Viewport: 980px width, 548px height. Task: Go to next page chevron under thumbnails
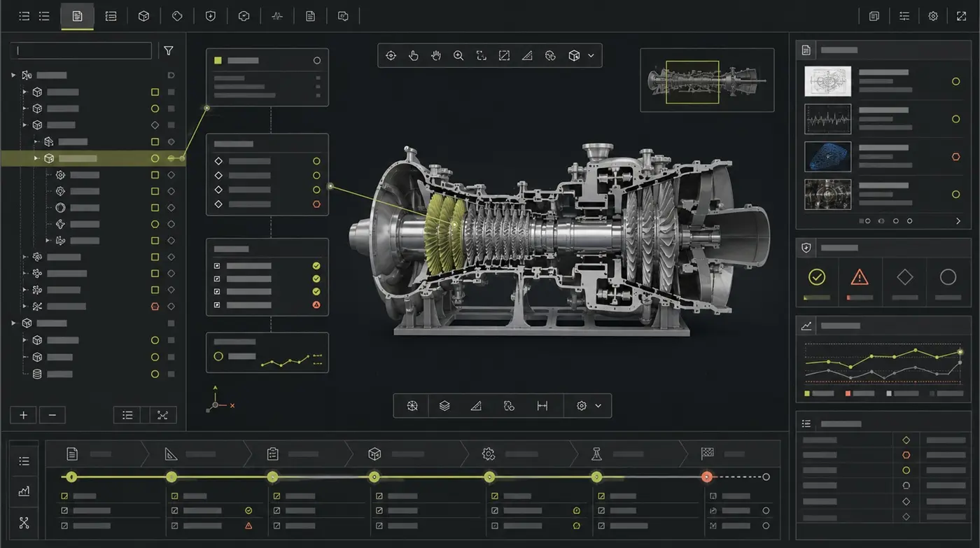click(958, 221)
